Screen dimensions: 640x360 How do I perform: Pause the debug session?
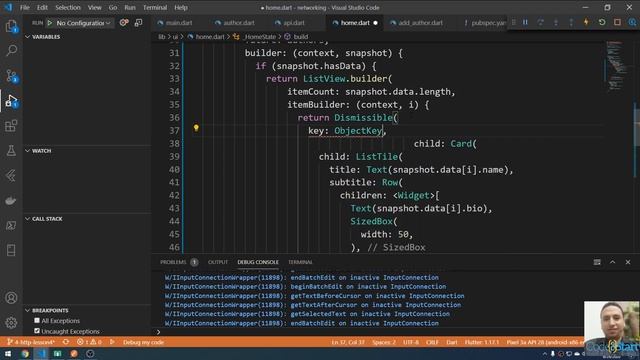[x=525, y=22]
